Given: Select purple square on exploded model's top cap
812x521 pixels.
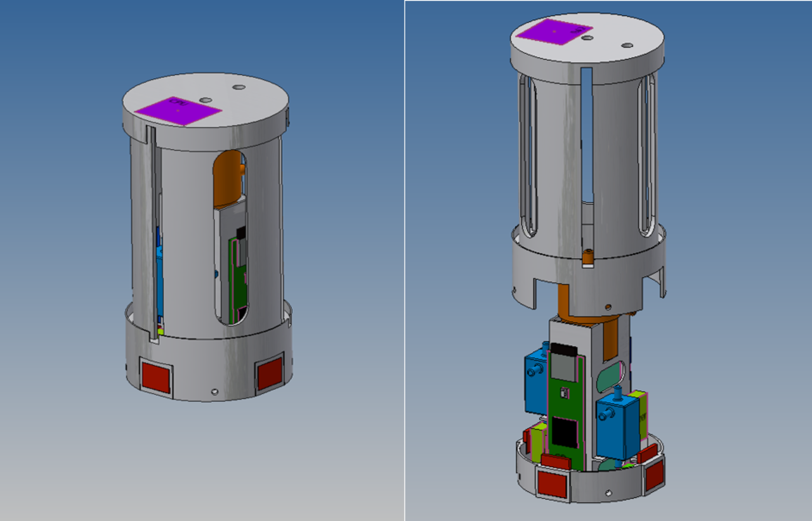Looking at the screenshot, I should (x=554, y=32).
